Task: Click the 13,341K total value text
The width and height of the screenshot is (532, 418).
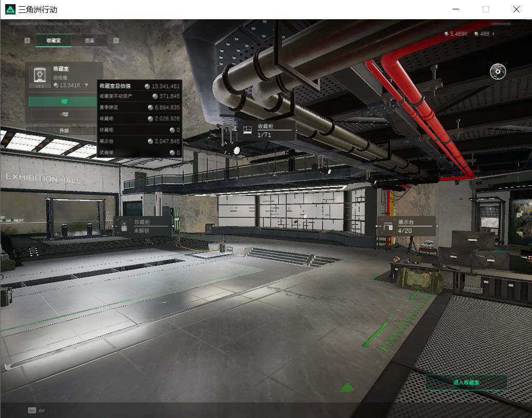Action: coord(70,85)
